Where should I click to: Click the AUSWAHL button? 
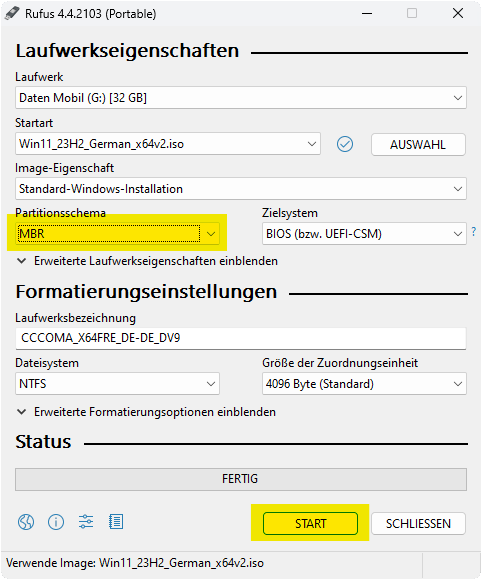click(418, 144)
